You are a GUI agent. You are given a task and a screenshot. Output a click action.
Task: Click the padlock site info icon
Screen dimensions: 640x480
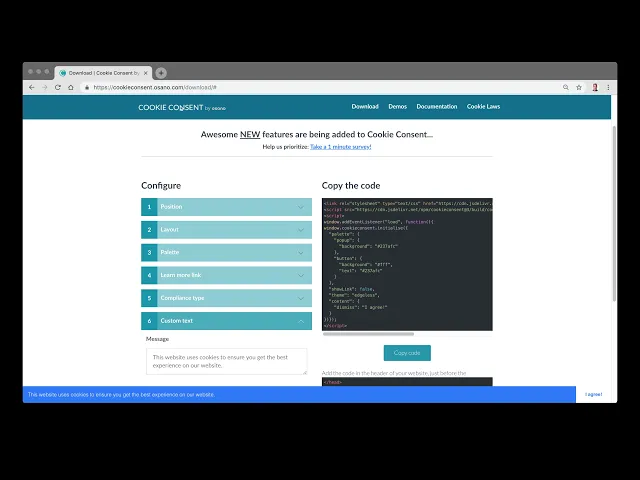87,87
